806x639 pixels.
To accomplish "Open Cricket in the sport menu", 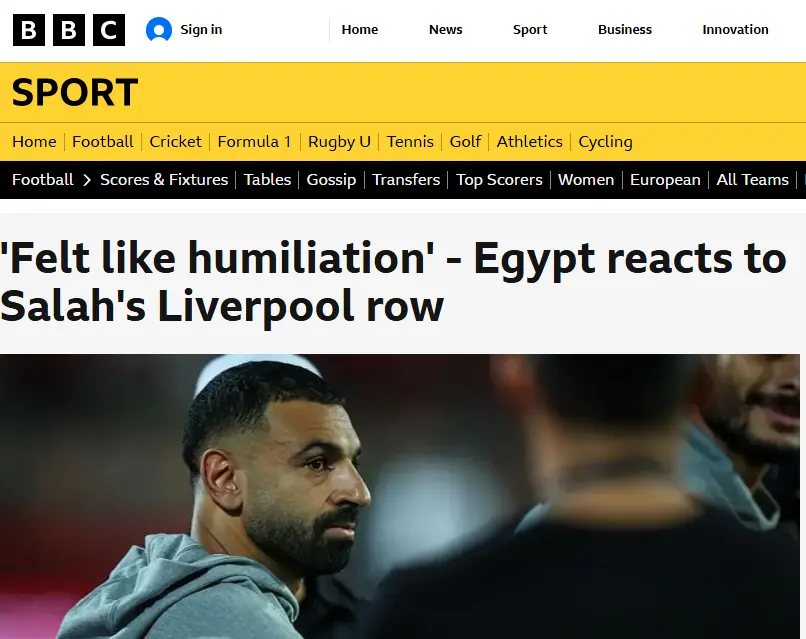I will click(175, 141).
